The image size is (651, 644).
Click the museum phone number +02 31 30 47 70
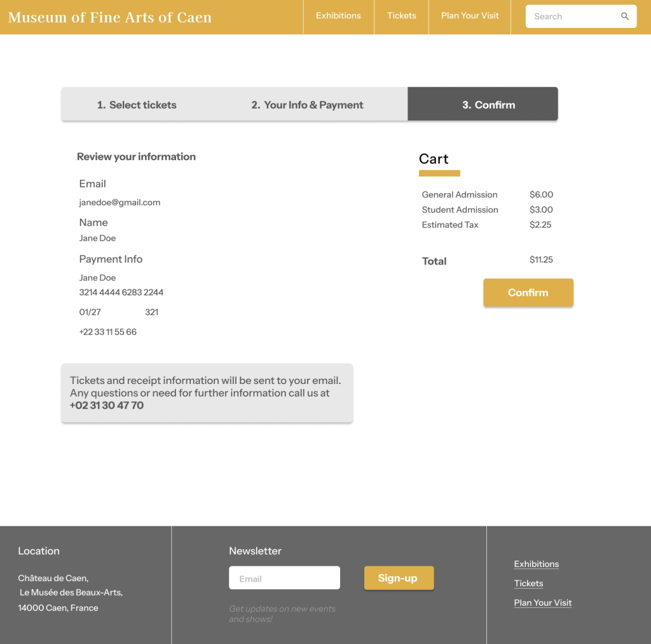coord(107,406)
